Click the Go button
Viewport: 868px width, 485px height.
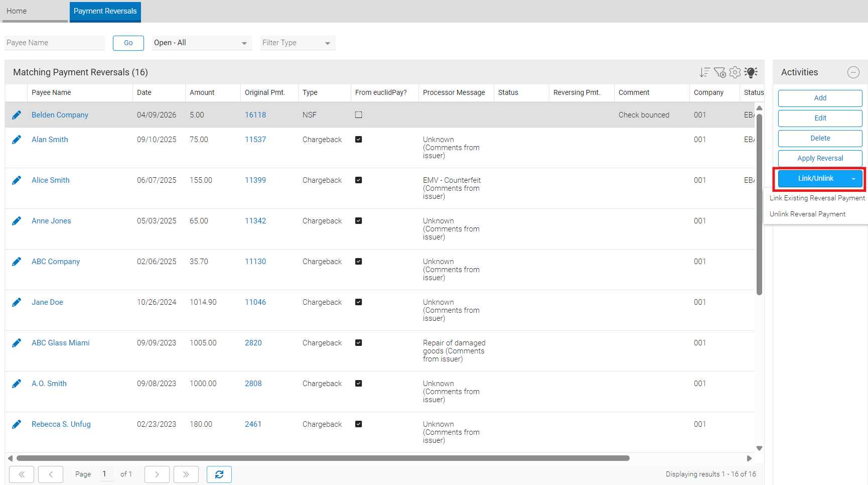click(128, 43)
